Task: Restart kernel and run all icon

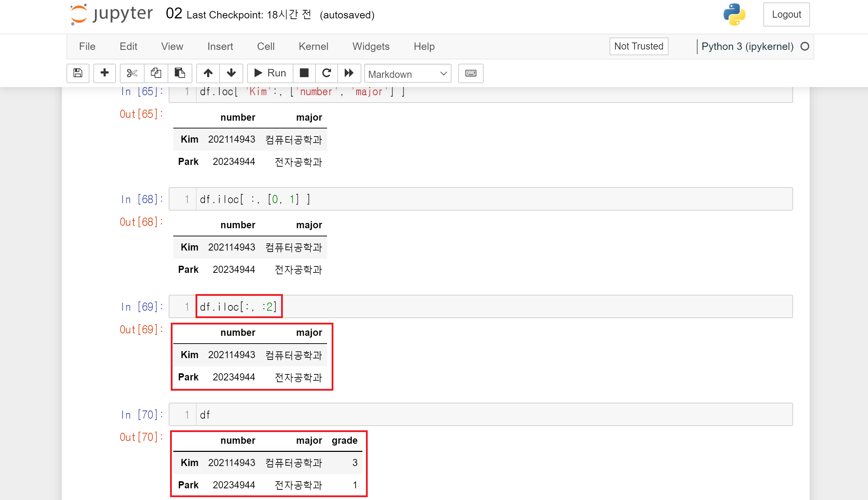Action: click(349, 73)
